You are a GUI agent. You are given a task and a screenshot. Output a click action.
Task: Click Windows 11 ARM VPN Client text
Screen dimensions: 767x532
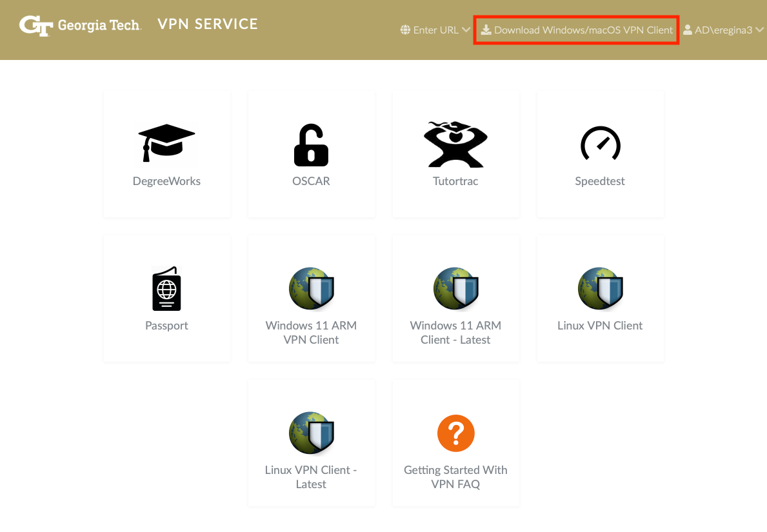click(311, 333)
